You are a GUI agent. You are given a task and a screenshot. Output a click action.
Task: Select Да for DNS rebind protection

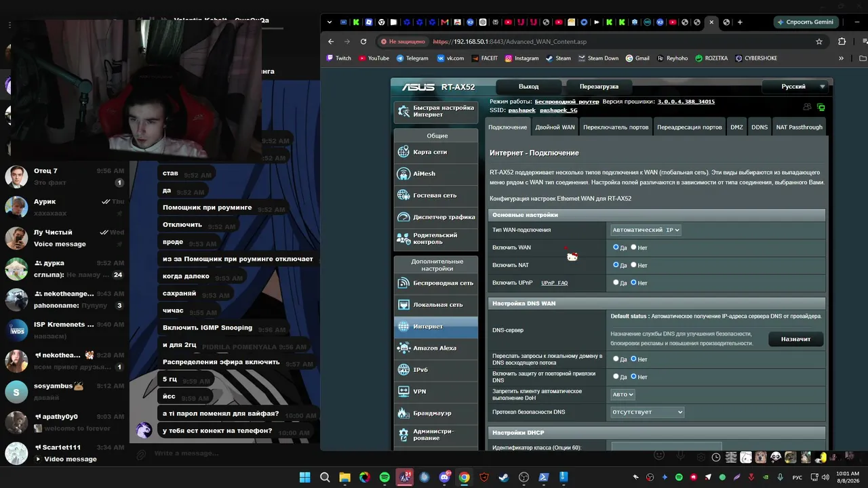tap(616, 376)
